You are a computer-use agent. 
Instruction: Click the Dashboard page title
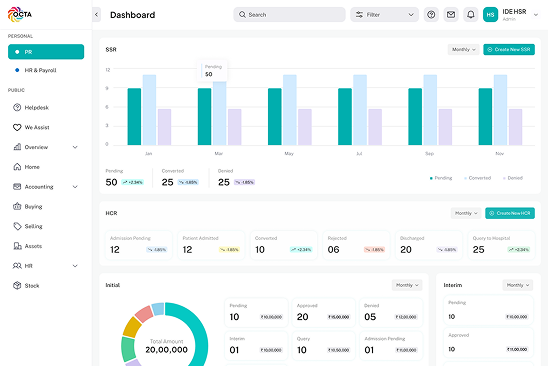click(132, 15)
